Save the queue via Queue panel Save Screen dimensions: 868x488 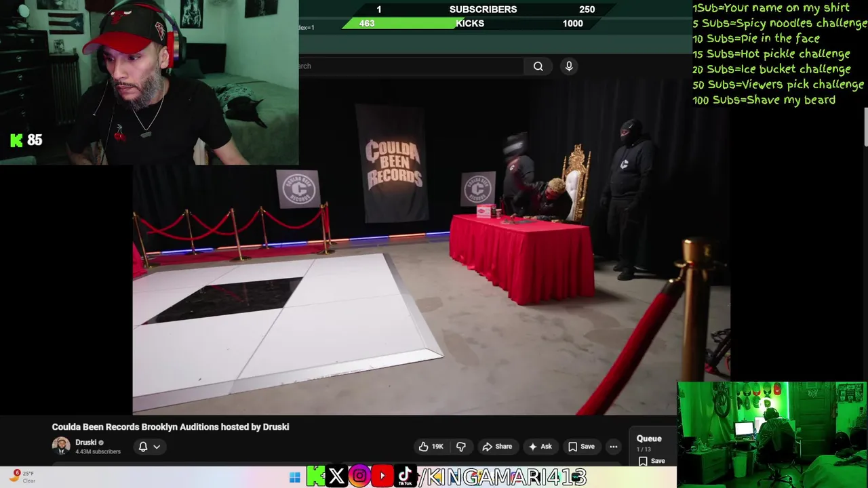point(651,461)
